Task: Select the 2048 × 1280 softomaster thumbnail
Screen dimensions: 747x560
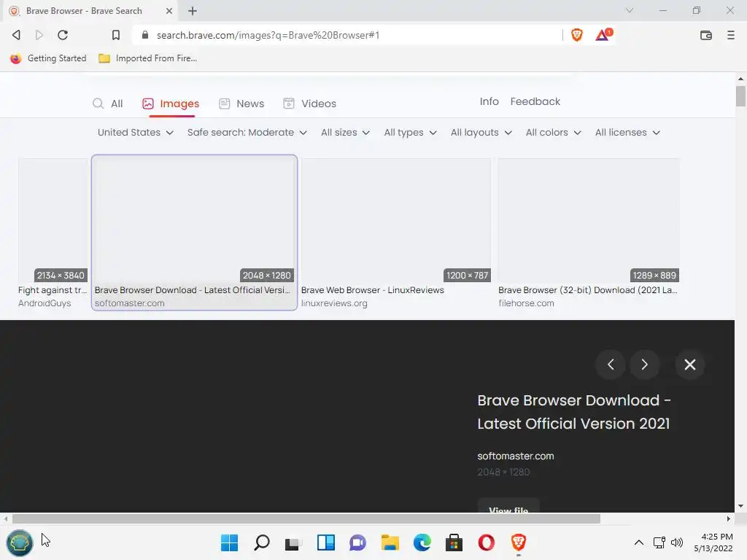Action: 194,220
